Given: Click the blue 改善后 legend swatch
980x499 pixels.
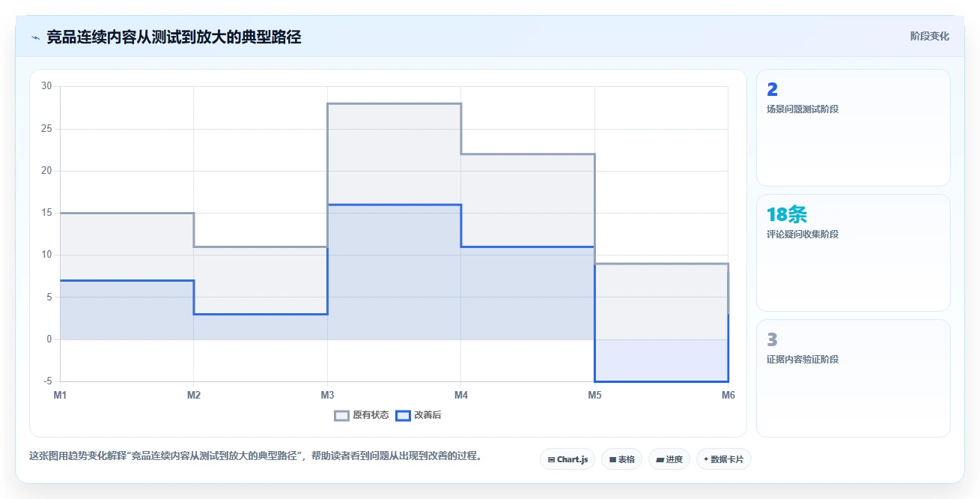Looking at the screenshot, I should pos(403,416).
